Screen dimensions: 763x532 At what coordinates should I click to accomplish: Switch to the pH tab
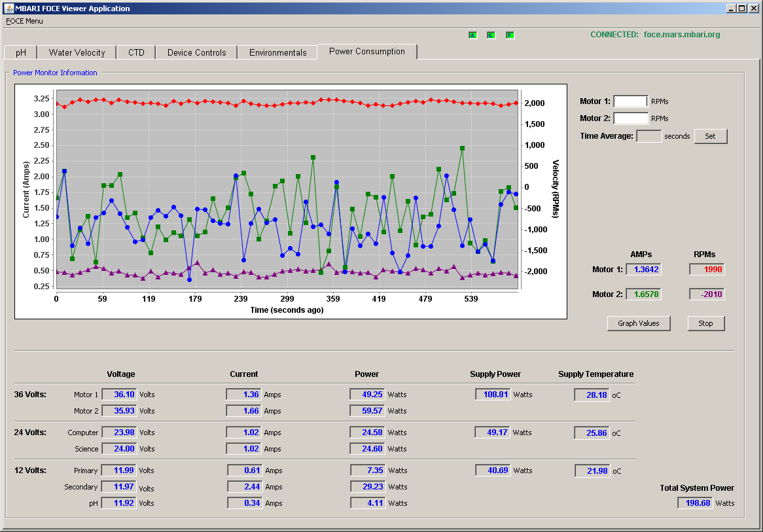(x=21, y=52)
